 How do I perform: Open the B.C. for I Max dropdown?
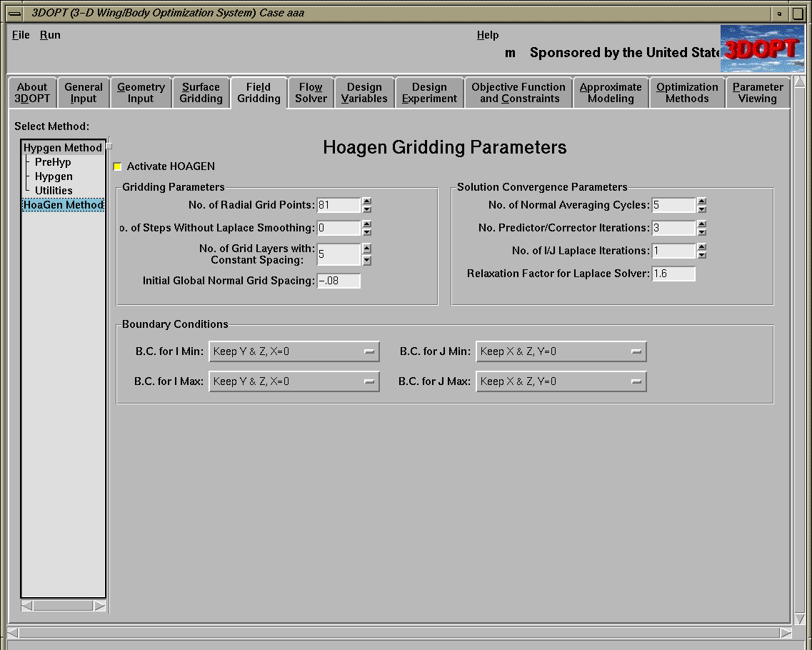pyautogui.click(x=294, y=381)
